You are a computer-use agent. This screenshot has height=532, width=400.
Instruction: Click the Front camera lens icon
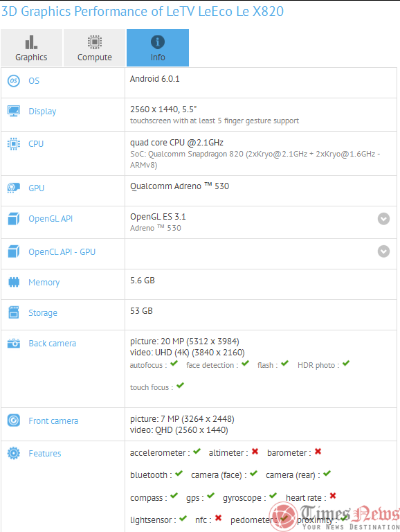coord(14,420)
